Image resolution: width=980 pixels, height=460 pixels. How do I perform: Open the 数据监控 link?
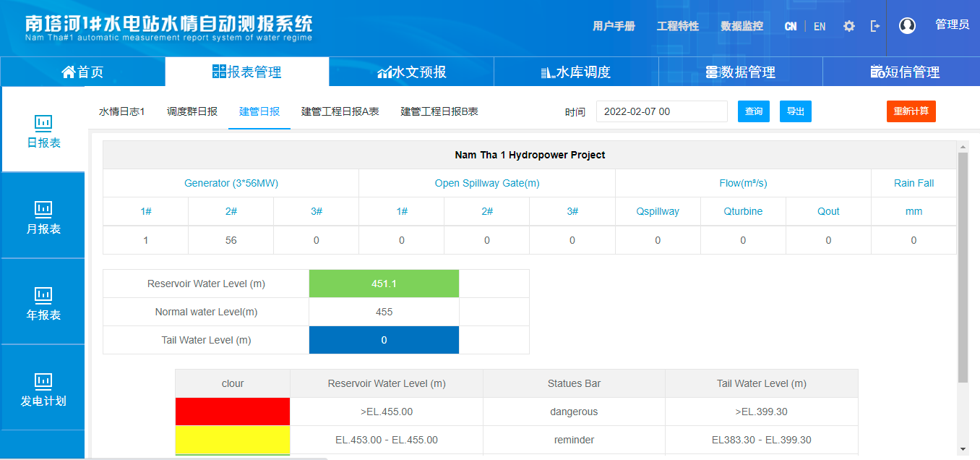(742, 26)
